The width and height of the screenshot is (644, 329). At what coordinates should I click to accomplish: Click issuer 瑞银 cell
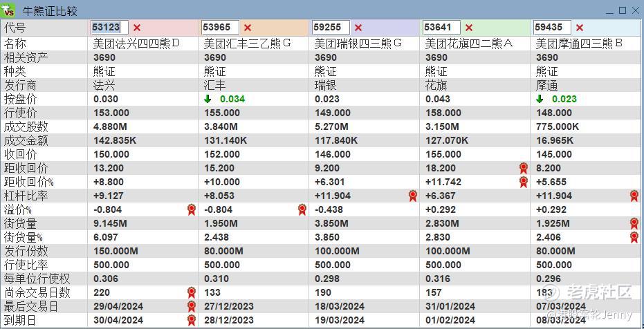pyautogui.click(x=325, y=85)
